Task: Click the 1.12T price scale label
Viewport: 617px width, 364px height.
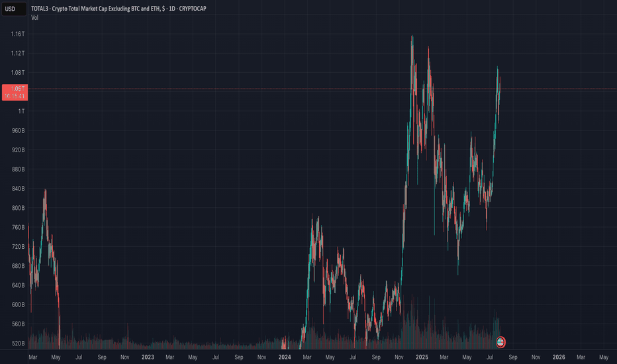Action: tap(18, 53)
